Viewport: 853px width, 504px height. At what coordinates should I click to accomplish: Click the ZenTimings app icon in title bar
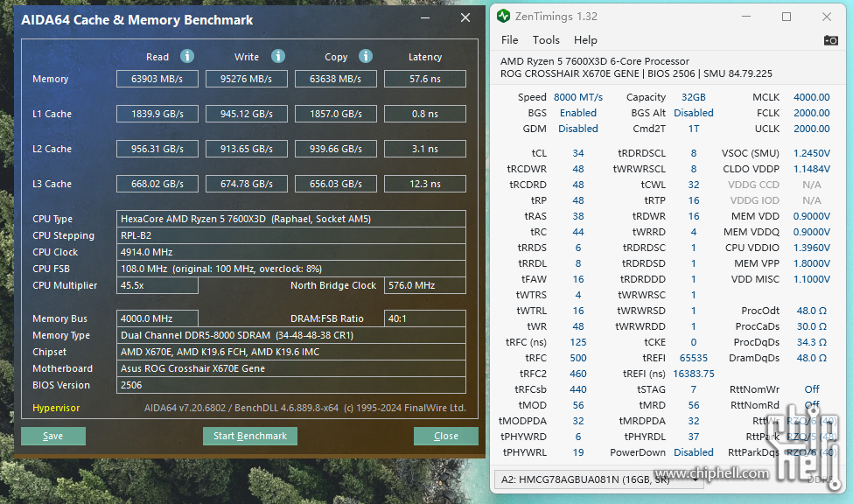pos(504,17)
